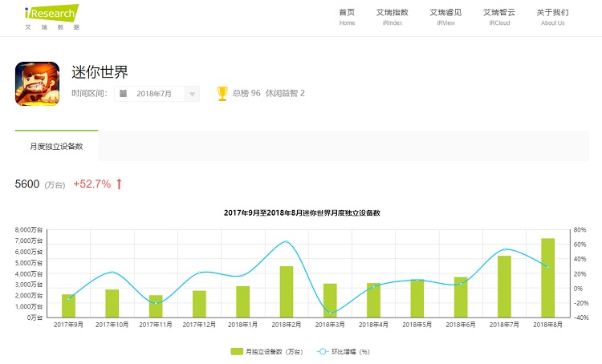
Task: Click the line point low at 2018年3月
Action: (x=330, y=313)
